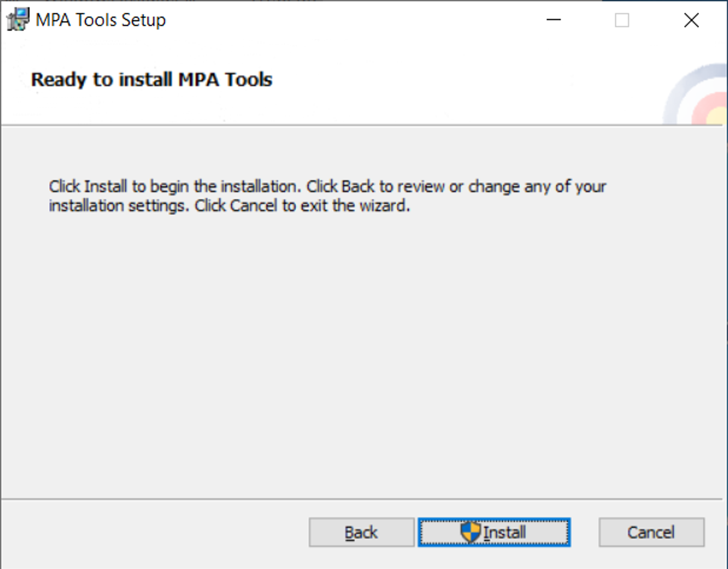This screenshot has height=569, width=728.
Task: Go back with the Back button
Action: click(361, 532)
